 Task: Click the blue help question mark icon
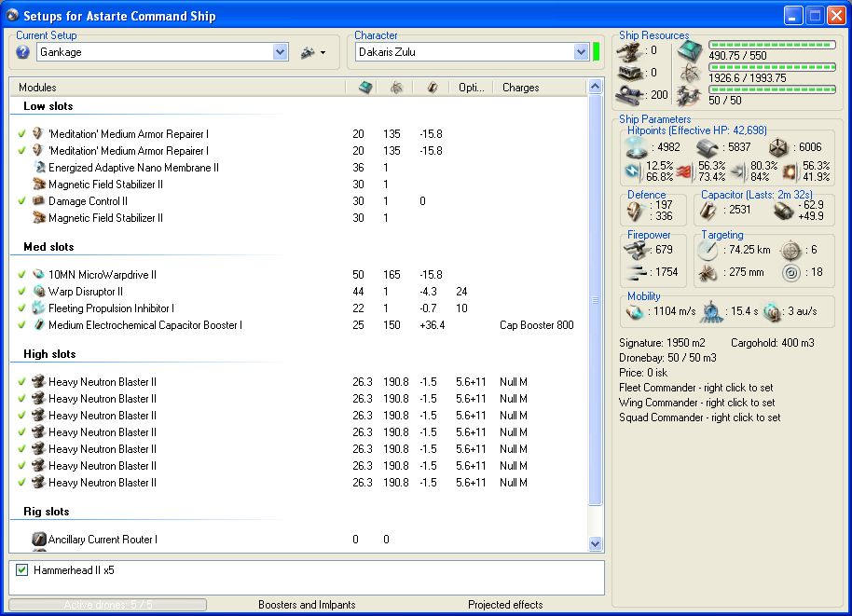coord(23,52)
